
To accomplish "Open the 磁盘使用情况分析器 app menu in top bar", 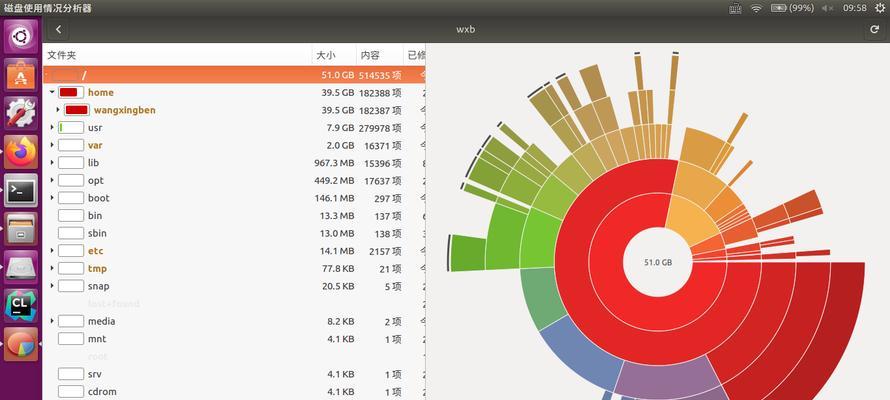I will click(x=48, y=8).
